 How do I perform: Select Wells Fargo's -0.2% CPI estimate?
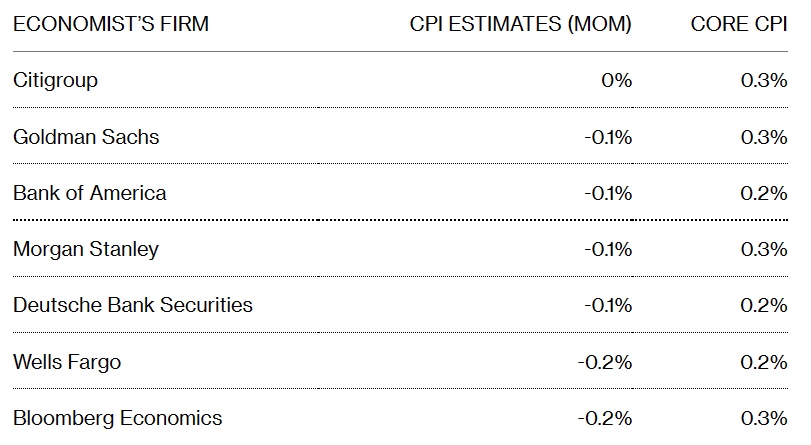[x=605, y=361]
